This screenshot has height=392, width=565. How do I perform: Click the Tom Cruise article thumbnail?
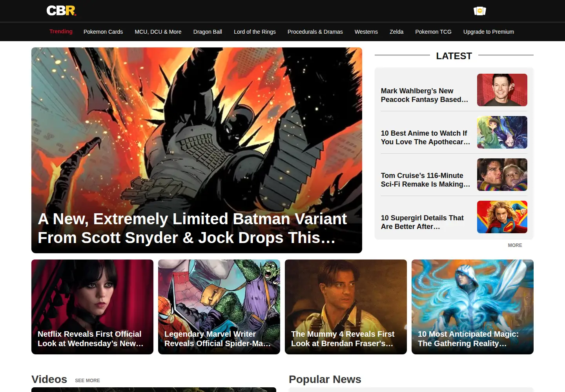click(502, 174)
